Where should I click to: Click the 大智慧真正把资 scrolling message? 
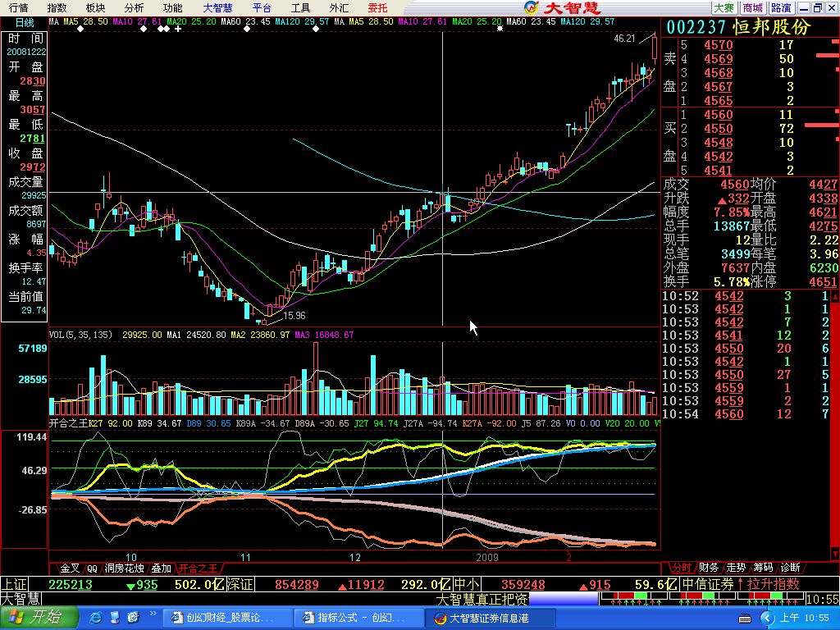[x=482, y=599]
